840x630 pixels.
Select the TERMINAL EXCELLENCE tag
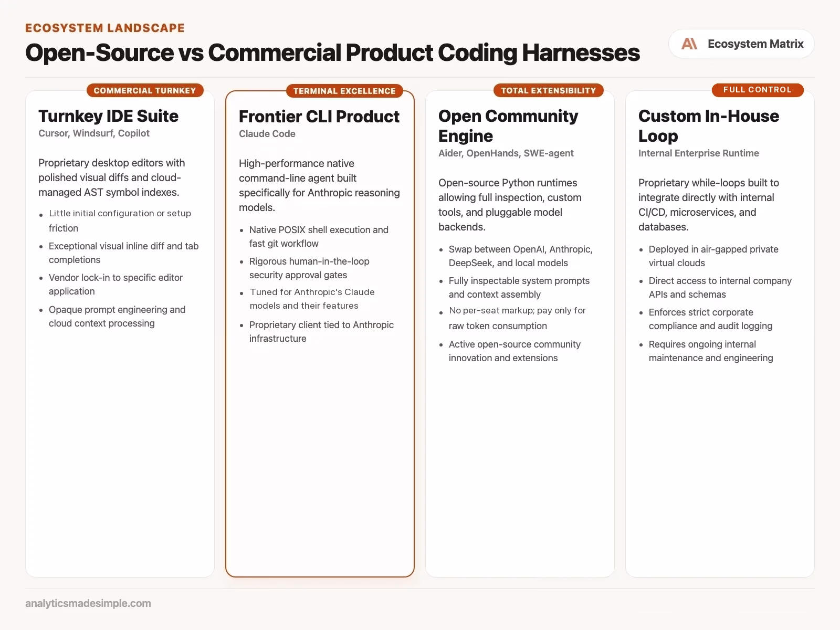coord(344,91)
